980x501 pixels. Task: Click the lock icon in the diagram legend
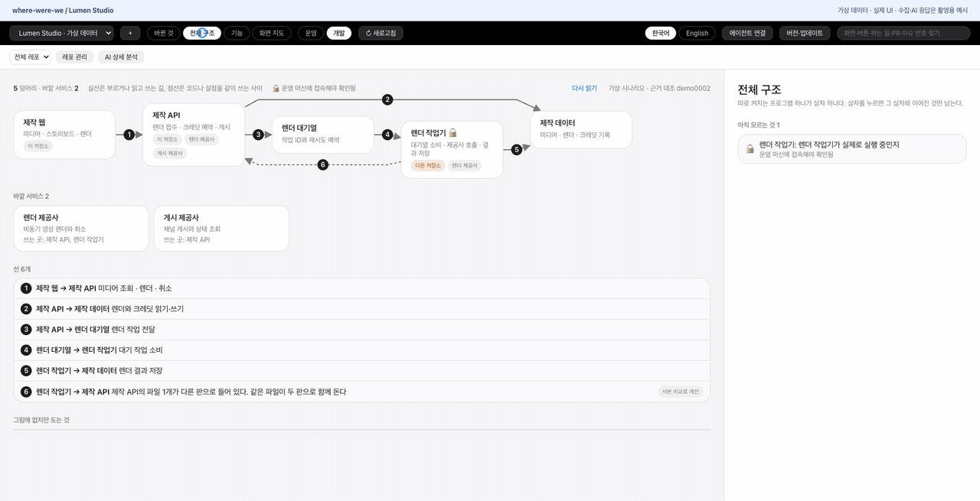coord(276,88)
